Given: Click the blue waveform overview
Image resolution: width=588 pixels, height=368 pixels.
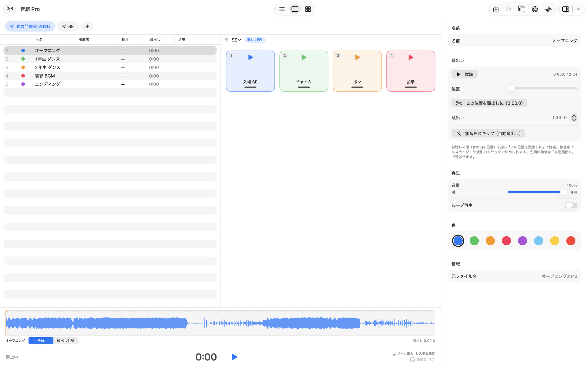Looking at the screenshot, I should point(220,323).
